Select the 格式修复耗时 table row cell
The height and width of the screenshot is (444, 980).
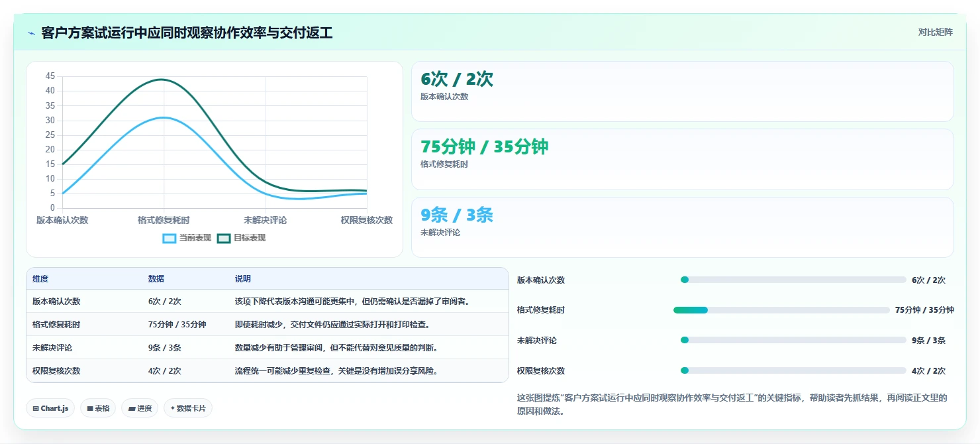click(56, 324)
